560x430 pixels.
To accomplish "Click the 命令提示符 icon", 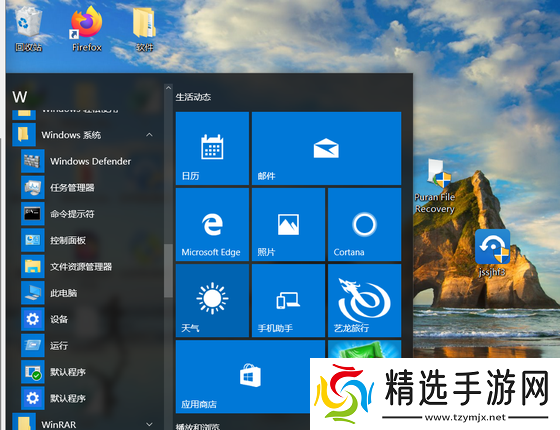I will [32, 214].
